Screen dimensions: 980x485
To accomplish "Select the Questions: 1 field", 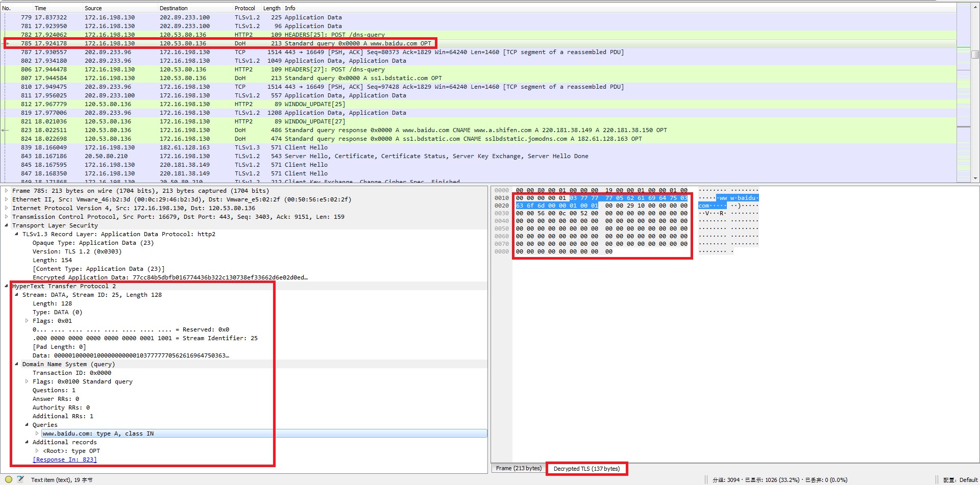I will (x=54, y=390).
